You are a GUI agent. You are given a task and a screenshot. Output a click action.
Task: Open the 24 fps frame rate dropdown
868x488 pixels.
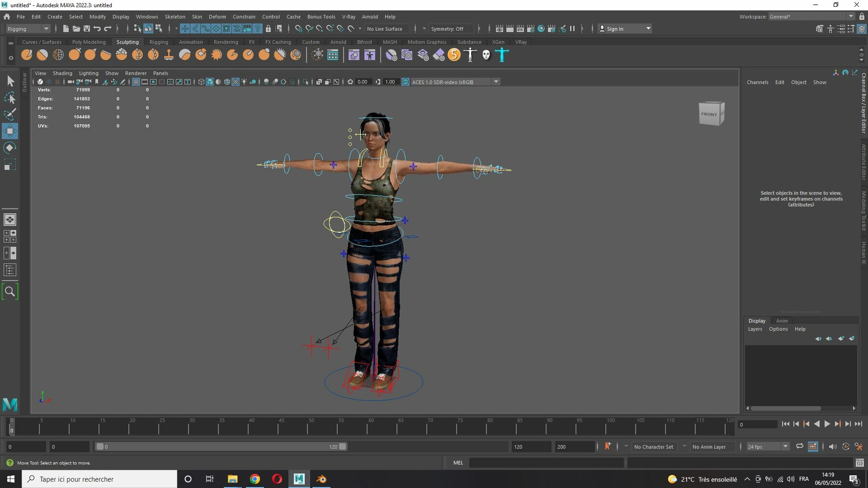[768, 447]
